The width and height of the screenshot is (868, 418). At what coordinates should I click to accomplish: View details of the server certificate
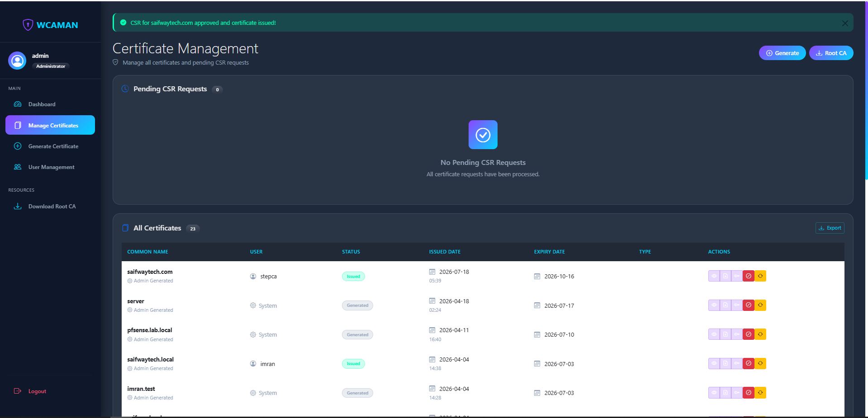click(714, 305)
